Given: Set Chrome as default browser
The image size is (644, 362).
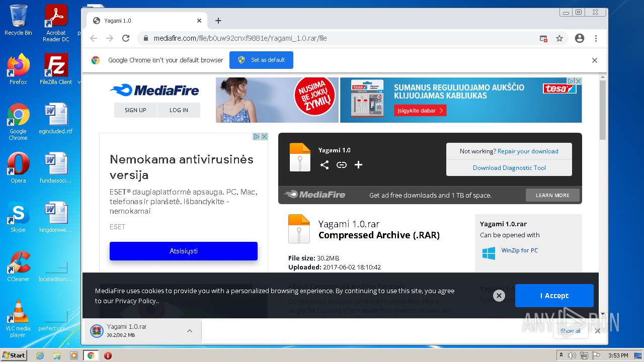Looking at the screenshot, I should (261, 60).
